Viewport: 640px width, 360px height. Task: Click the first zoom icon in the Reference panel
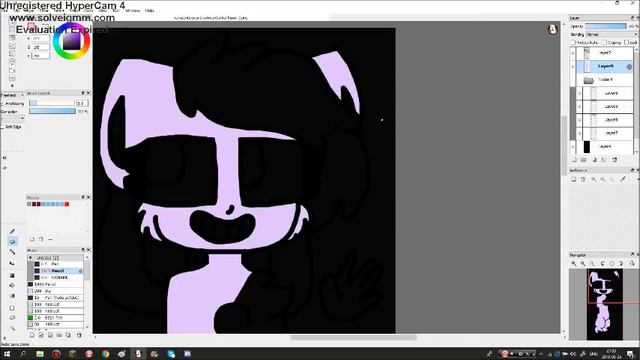[593, 179]
